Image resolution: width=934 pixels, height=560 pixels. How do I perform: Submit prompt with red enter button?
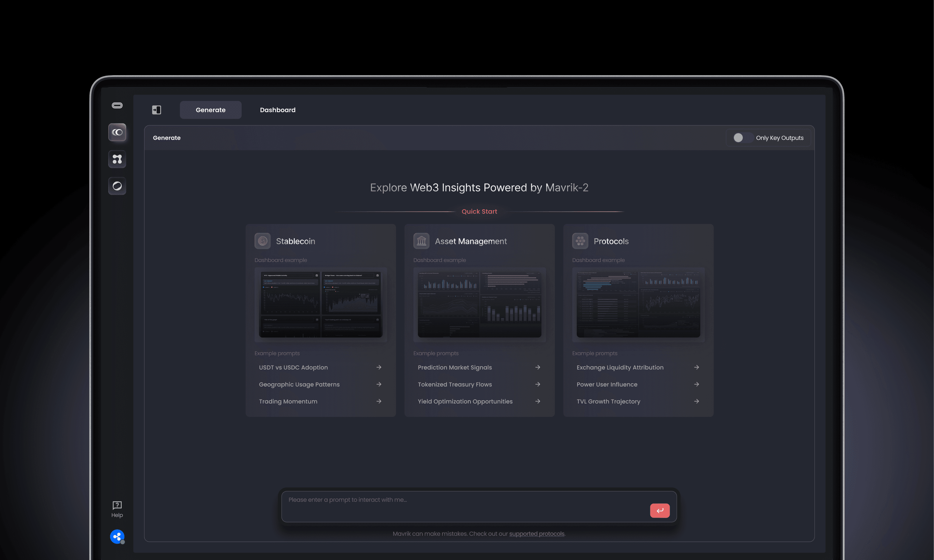(x=660, y=511)
